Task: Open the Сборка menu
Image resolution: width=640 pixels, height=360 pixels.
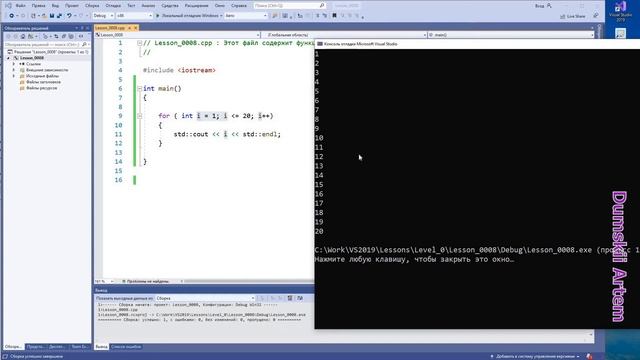Action: click(x=92, y=6)
